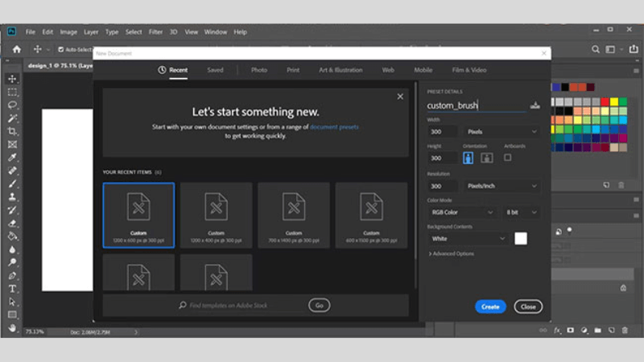The width and height of the screenshot is (644, 362).
Task: Click the layer effects fx icon
Action: coord(557,330)
